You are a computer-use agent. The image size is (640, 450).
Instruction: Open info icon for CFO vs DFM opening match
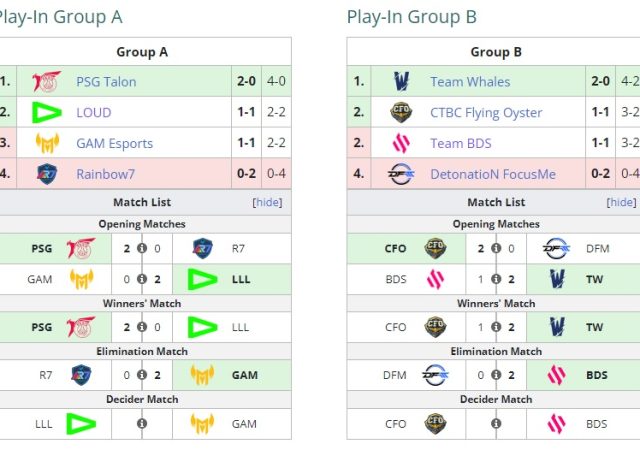(496, 249)
